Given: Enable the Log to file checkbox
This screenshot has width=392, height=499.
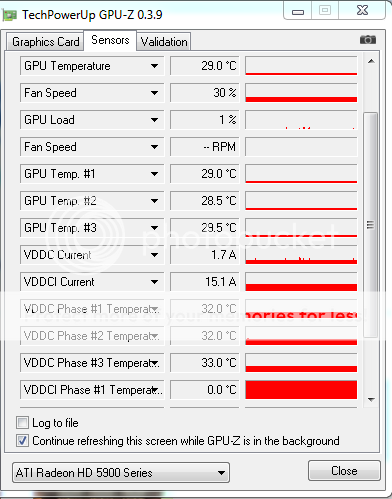Looking at the screenshot, I should 22,423.
